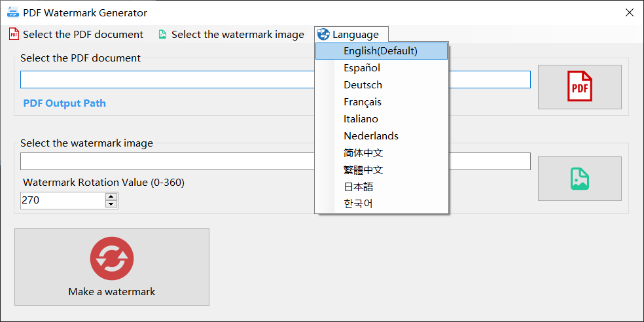Choose English(Default) from language list
The width and height of the screenshot is (644, 322).
coord(381,51)
